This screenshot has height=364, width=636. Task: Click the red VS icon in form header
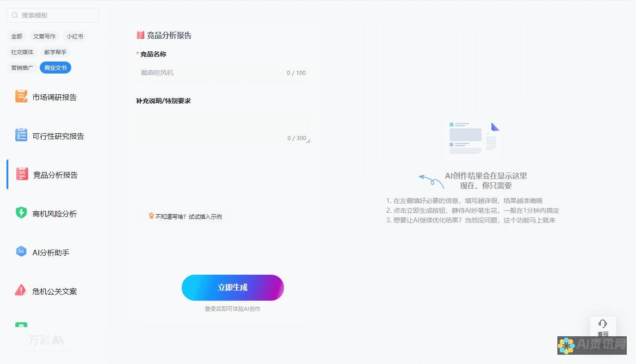(x=141, y=35)
